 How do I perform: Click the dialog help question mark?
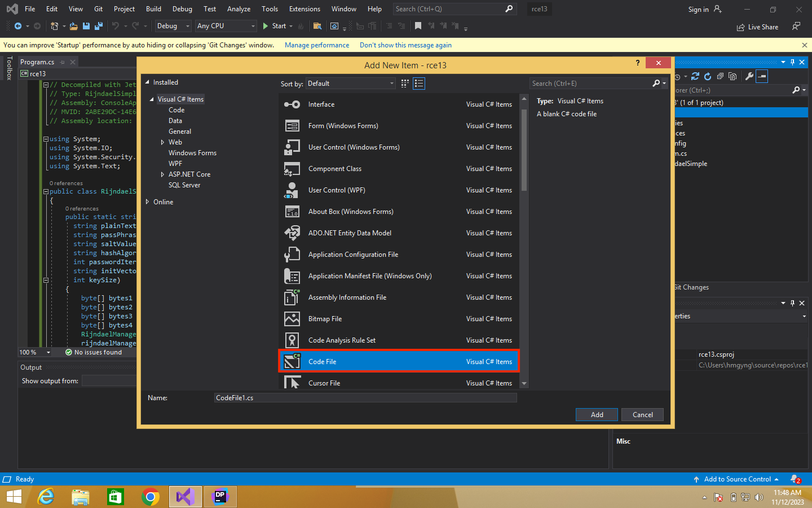tap(638, 63)
